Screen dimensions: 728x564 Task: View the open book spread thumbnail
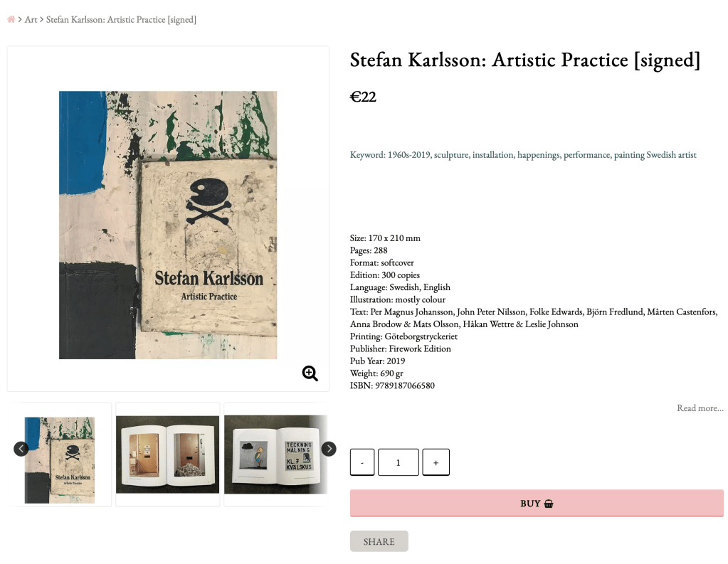pyautogui.click(x=167, y=454)
